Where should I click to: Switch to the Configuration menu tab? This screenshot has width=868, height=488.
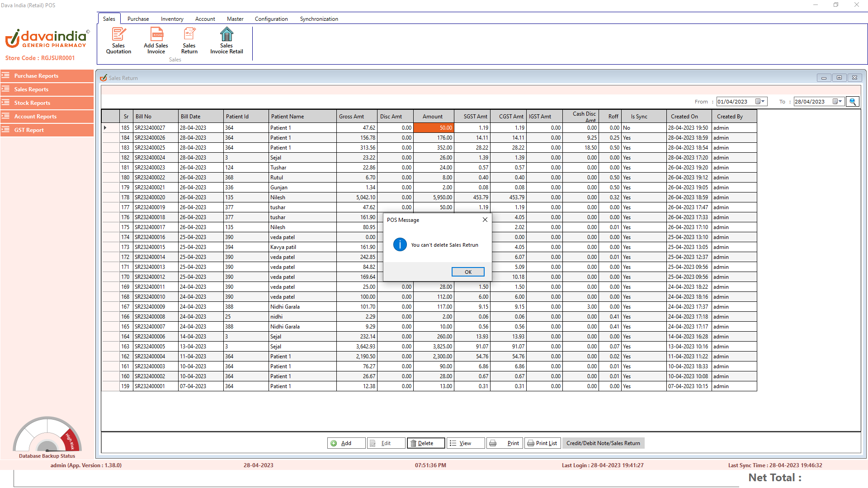[271, 19]
